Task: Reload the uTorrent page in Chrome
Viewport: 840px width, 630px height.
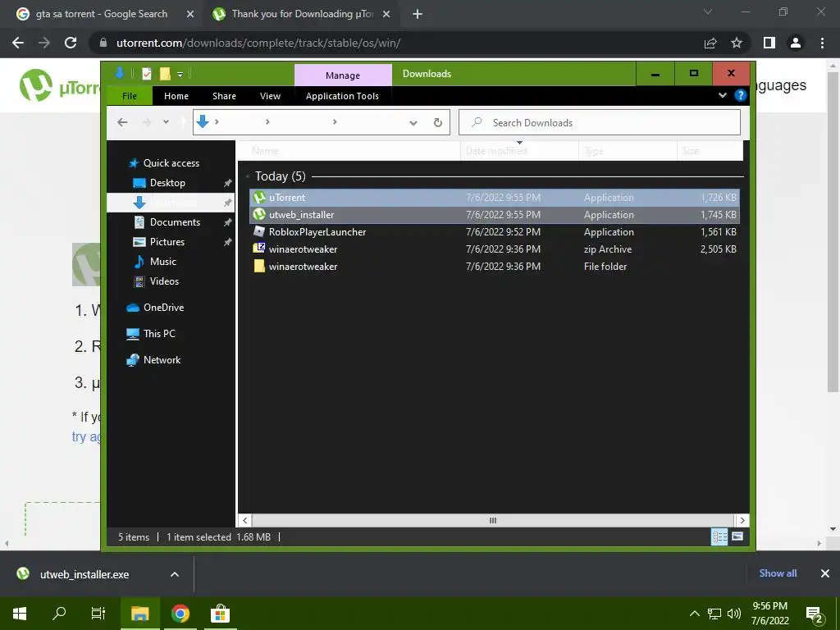Action: 71,43
